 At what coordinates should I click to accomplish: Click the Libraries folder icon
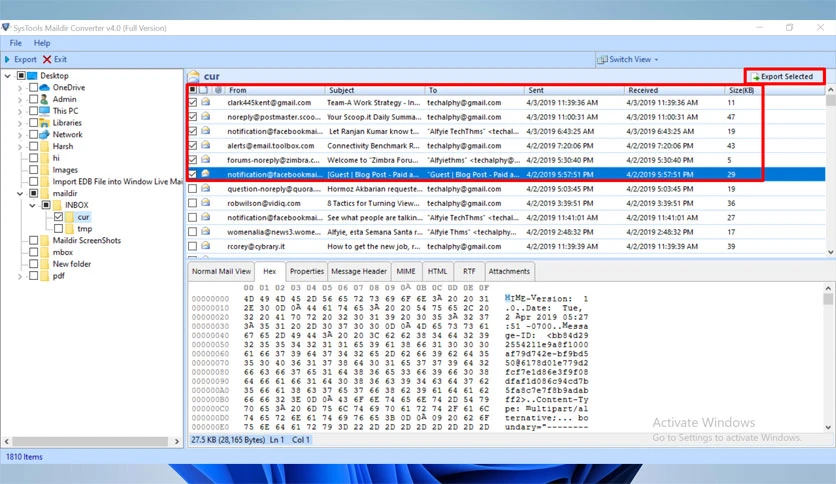pyautogui.click(x=45, y=123)
